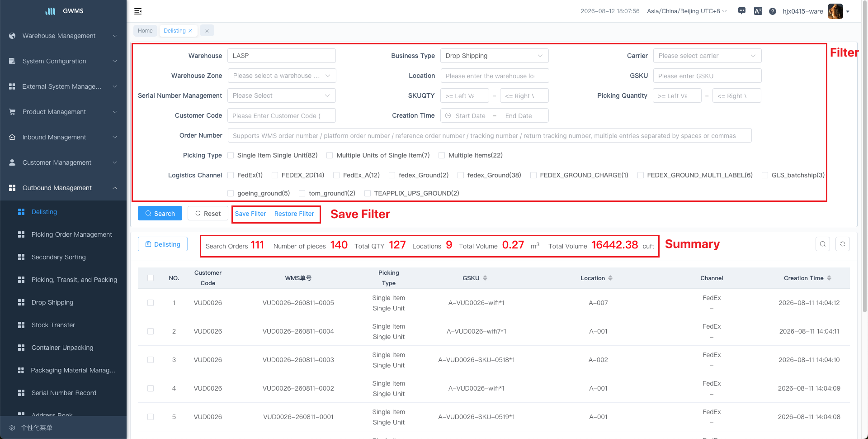Open the Serial Number Record menu item
This screenshot has width=868, height=439.
(x=63, y=393)
